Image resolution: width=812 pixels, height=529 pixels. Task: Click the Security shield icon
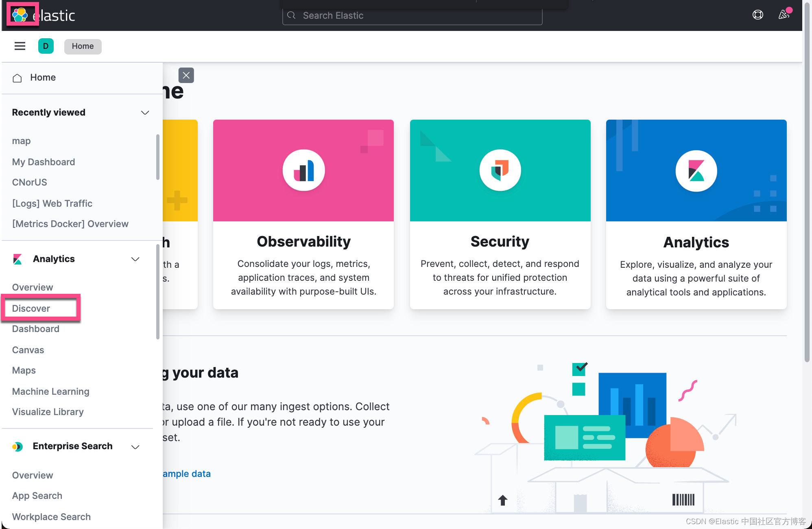click(x=500, y=170)
